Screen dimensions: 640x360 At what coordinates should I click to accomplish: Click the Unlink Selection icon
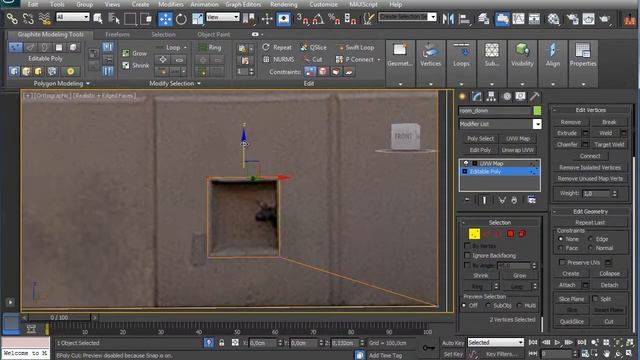click(28, 18)
